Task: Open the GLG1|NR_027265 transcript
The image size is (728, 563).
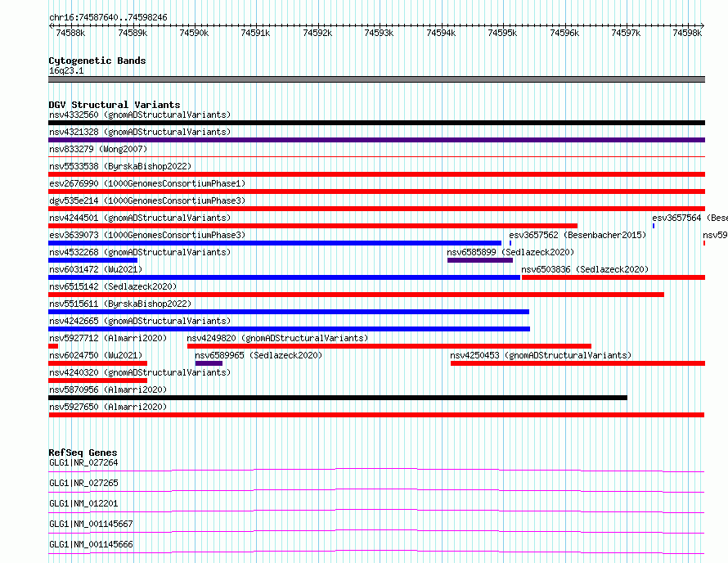Action: (x=83, y=483)
